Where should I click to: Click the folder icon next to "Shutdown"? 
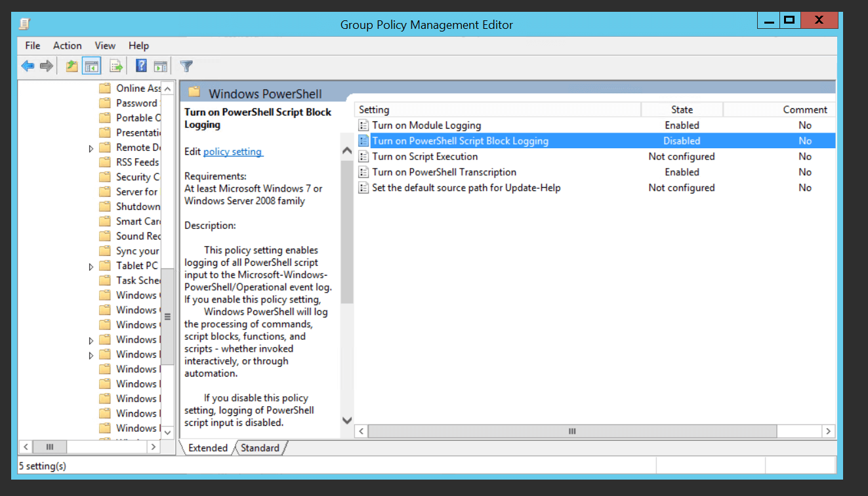tap(104, 206)
